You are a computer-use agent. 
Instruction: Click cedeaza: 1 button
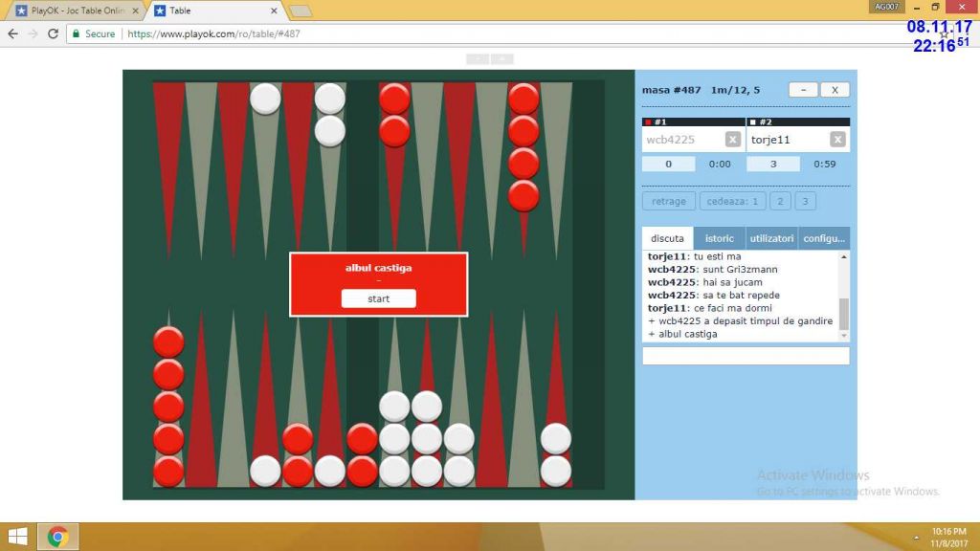(732, 201)
